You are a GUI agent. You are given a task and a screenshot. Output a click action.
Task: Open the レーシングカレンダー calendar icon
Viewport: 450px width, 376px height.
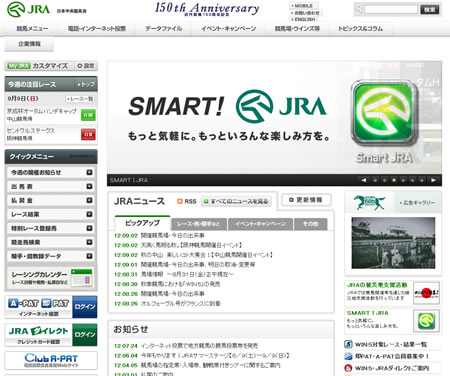tap(82, 277)
